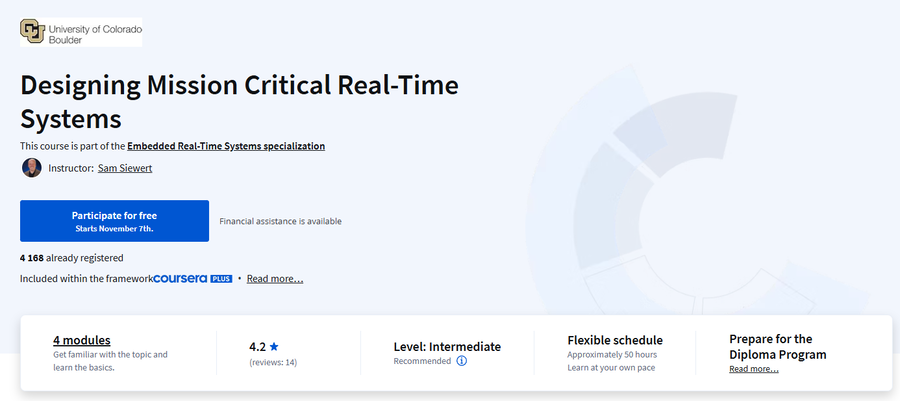Click 'Get familiar with the topic' description

(110, 361)
